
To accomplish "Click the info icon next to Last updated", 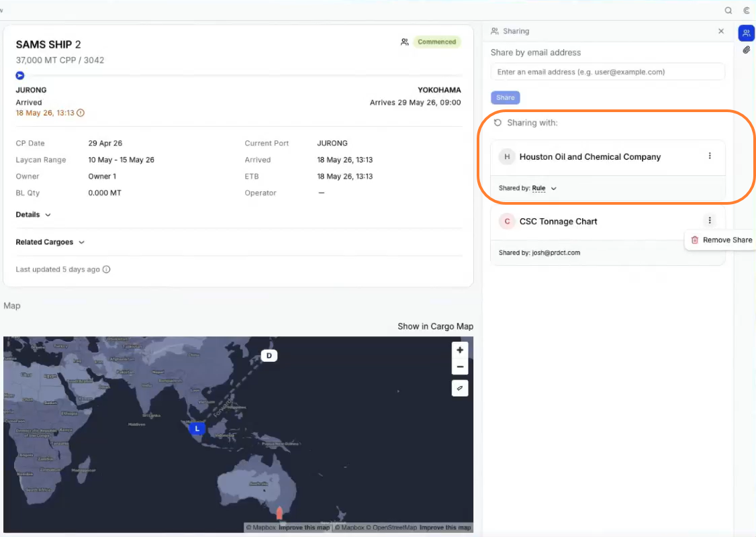I will tap(107, 269).
